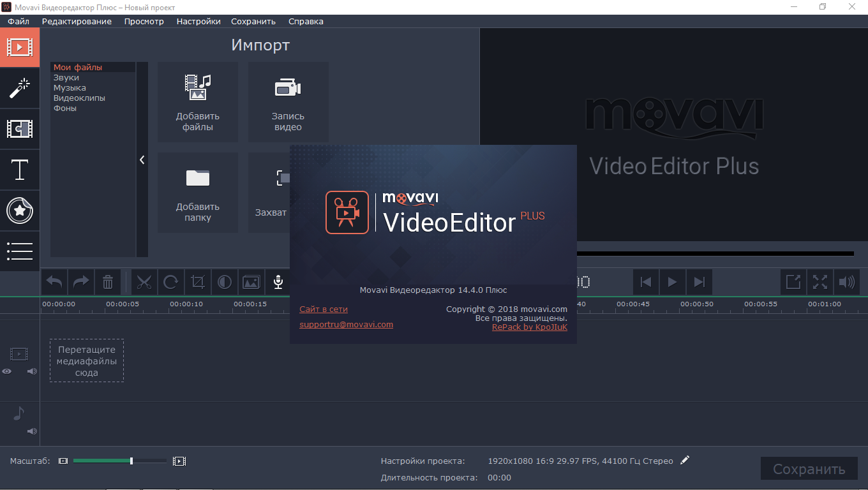Viewport: 868px width, 490px height.
Task: Click the Undo arrow button
Action: click(x=55, y=282)
